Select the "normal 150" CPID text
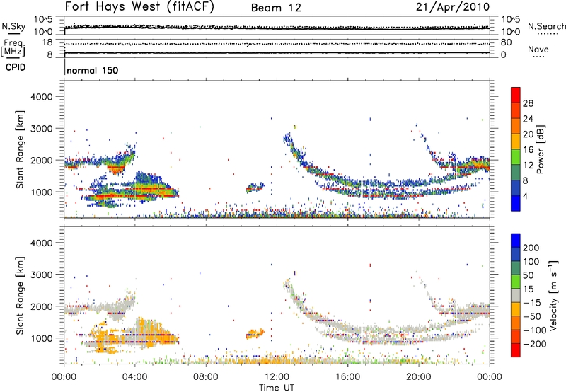Screen dimensions: 566x392 tap(93, 70)
